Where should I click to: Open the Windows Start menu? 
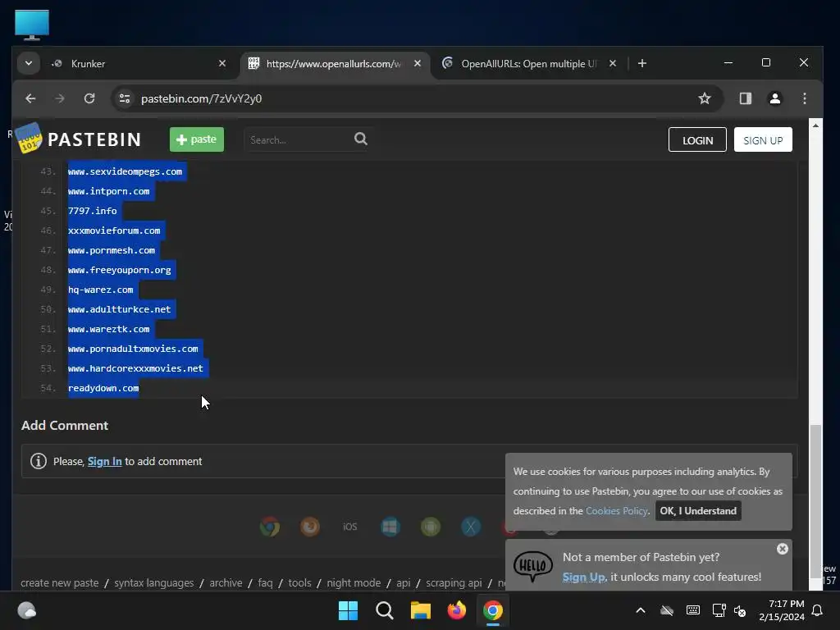click(348, 610)
